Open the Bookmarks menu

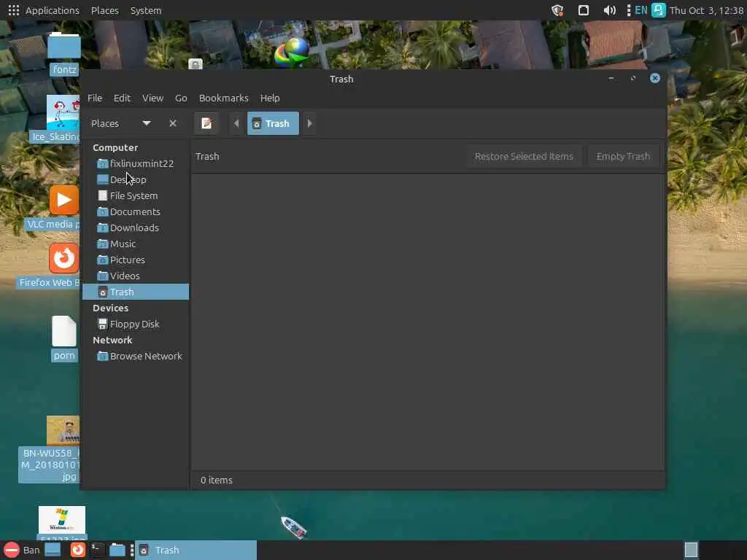tap(223, 98)
